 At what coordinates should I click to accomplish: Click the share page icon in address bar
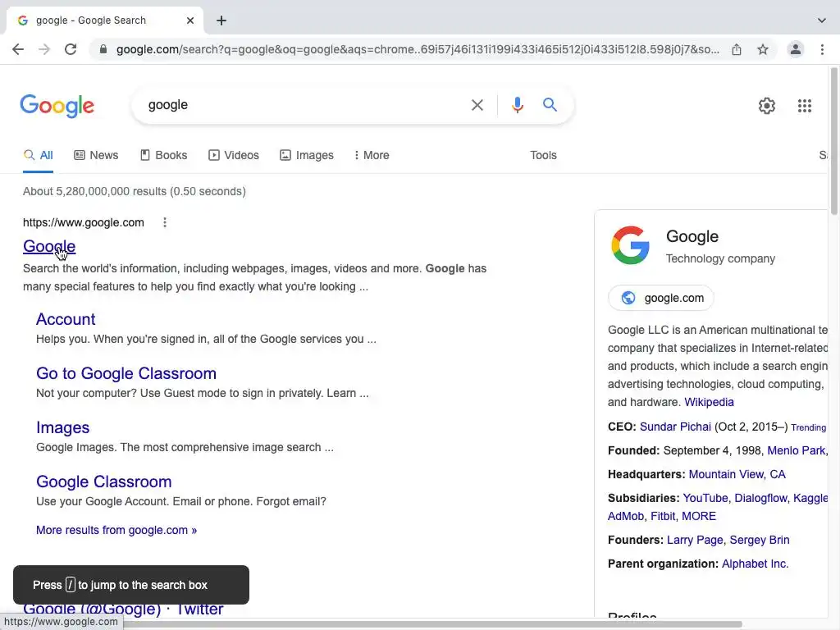tap(737, 49)
